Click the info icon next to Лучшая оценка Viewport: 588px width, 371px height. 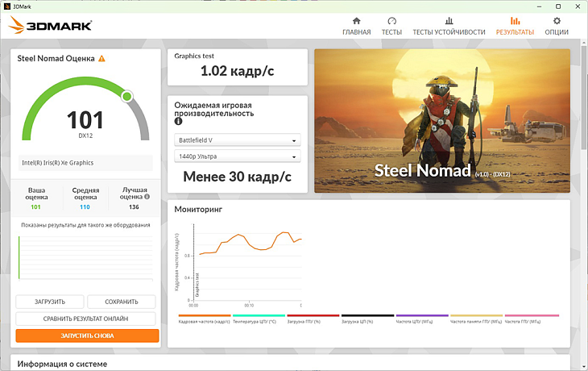(x=147, y=196)
